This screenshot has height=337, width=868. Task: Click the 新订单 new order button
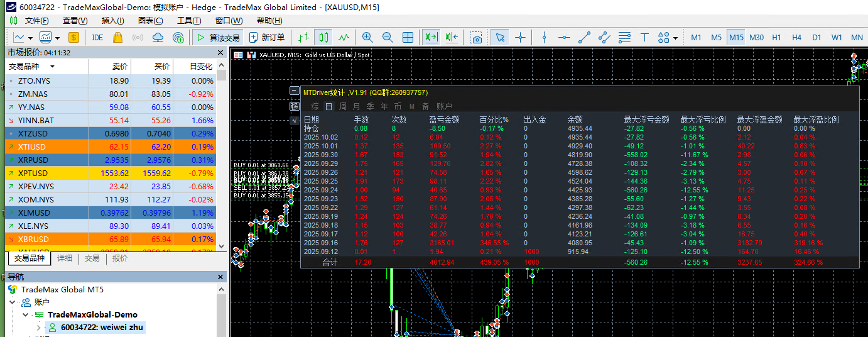tap(268, 38)
